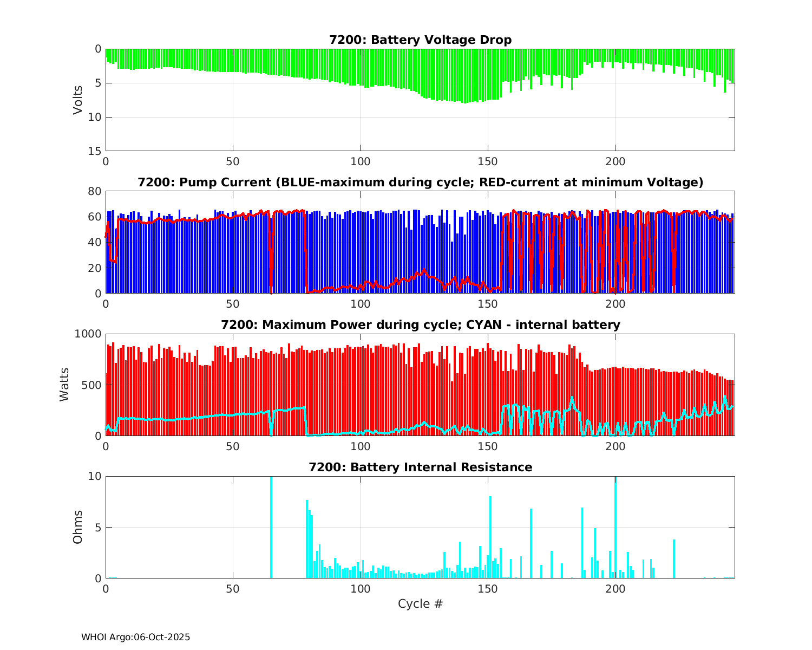The width and height of the screenshot is (812, 650).
Task: Click the '5' tick on Ohms axis
Action: (x=98, y=528)
